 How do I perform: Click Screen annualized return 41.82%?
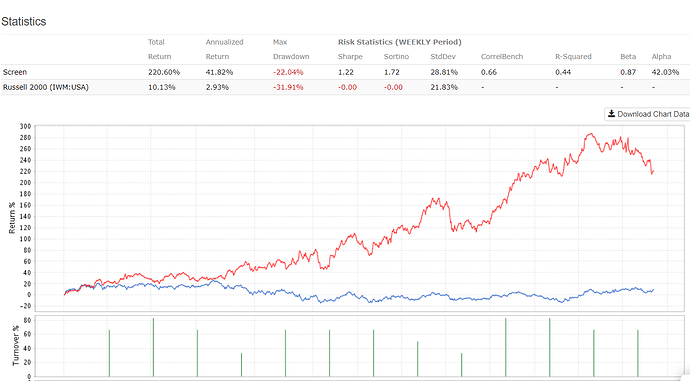point(219,72)
